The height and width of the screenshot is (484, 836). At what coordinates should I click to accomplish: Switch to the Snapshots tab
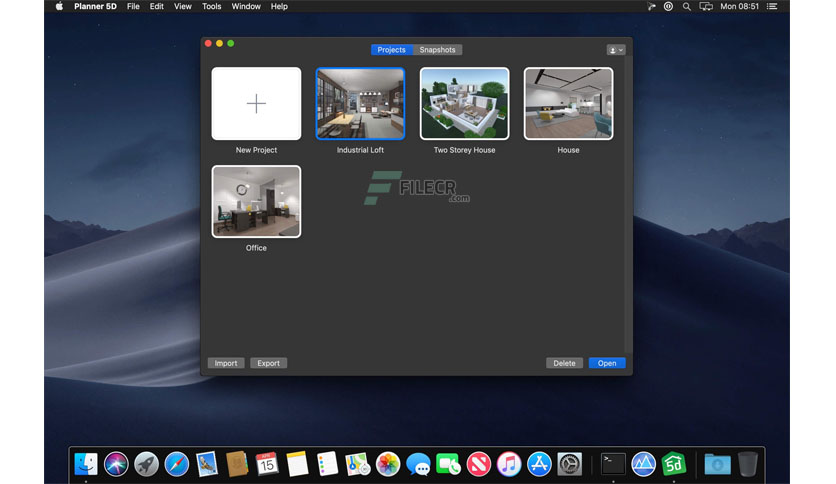(437, 50)
